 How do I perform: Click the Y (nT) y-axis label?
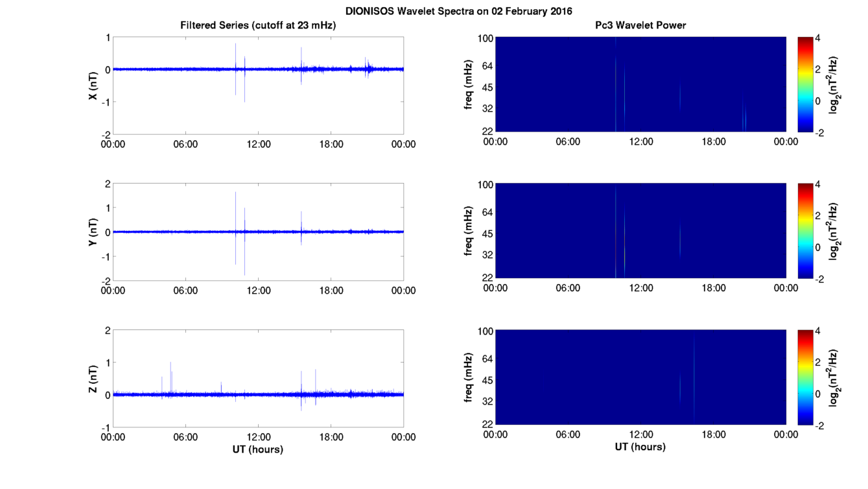[93, 232]
